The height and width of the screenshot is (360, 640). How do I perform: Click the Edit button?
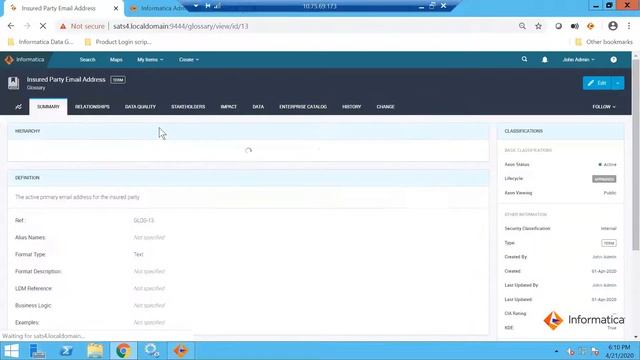[597, 83]
